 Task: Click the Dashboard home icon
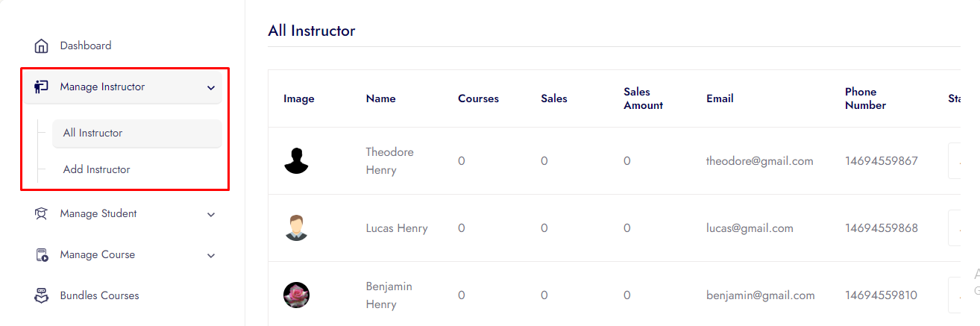point(42,46)
